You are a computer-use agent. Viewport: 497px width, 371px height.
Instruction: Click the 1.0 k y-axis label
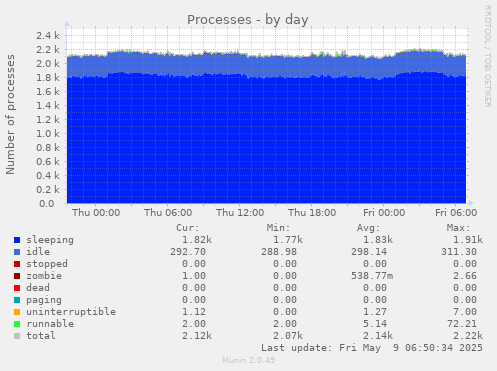point(48,133)
